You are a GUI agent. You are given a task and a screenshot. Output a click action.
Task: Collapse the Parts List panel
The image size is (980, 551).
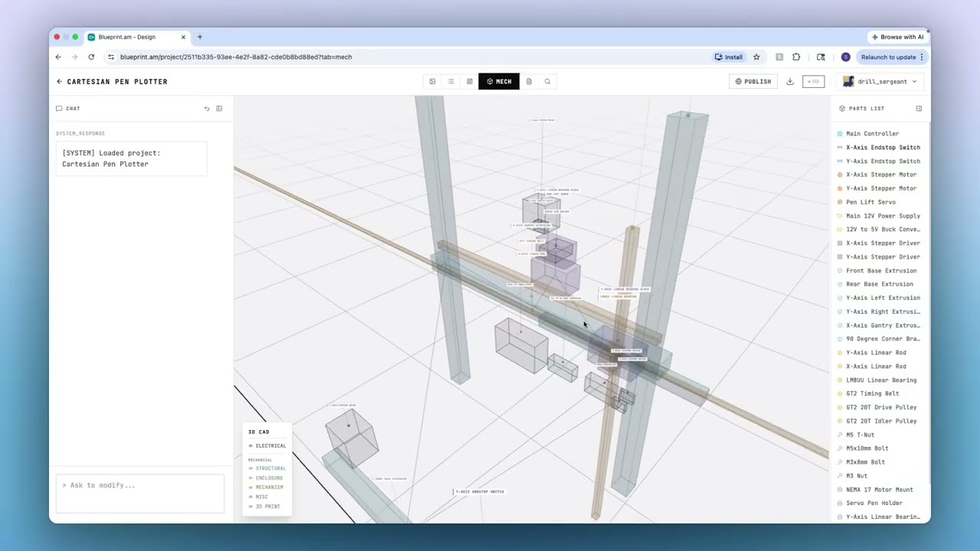[x=919, y=109]
